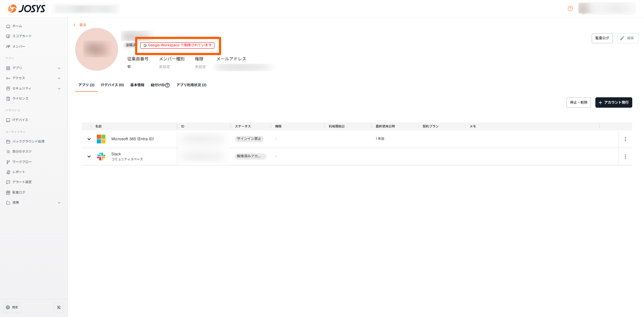The width and height of the screenshot is (644, 317).
Task: Click the Slack app icon
Action: click(101, 157)
